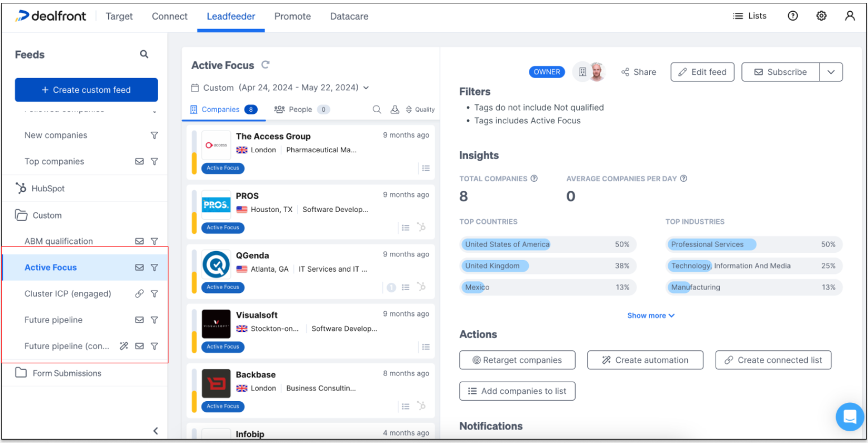Click the list icon on Visualsoft card

pos(426,346)
